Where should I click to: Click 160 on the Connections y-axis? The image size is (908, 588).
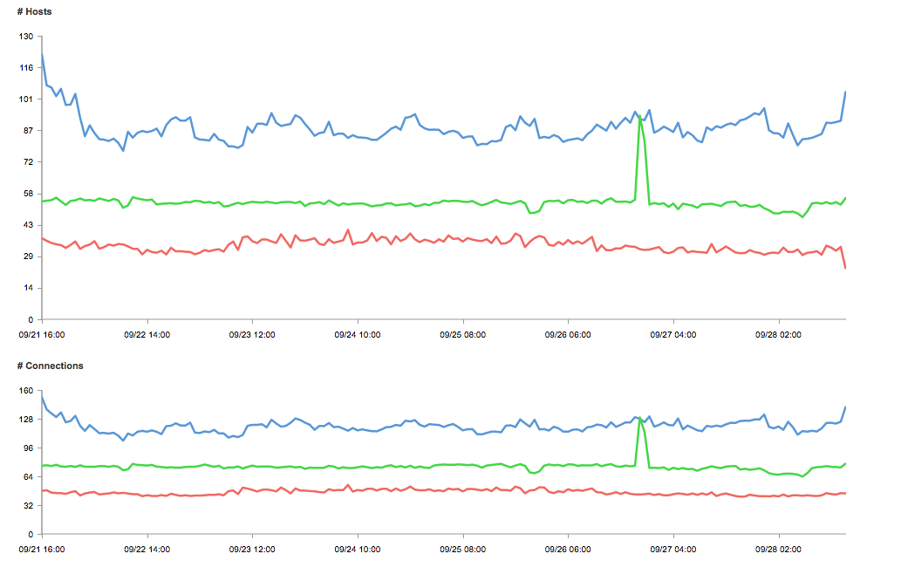click(26, 391)
